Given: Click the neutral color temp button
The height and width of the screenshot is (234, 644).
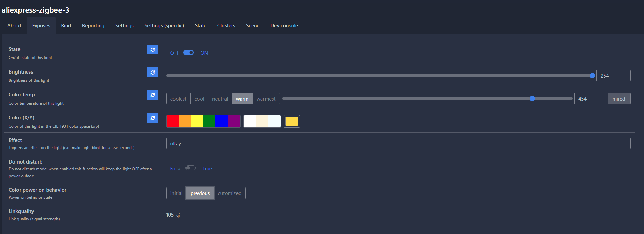Looking at the screenshot, I should (220, 99).
